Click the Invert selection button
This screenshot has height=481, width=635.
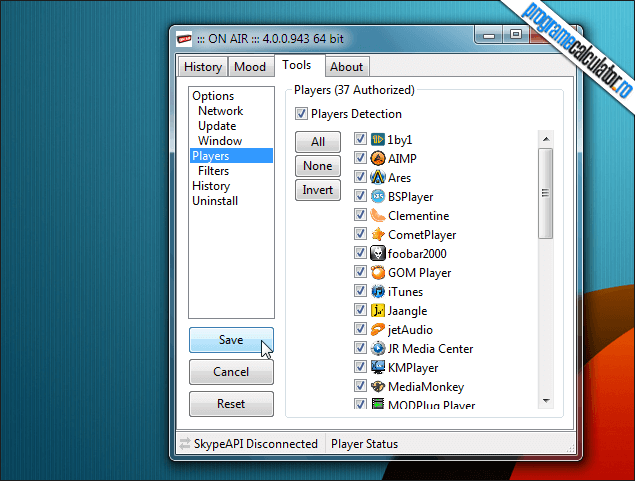pyautogui.click(x=318, y=190)
